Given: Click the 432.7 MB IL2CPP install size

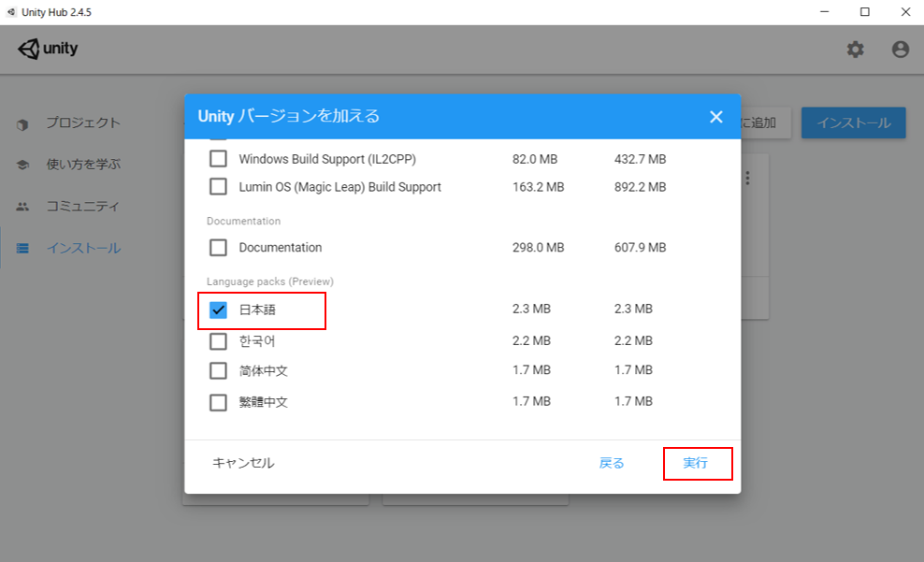Looking at the screenshot, I should point(640,159).
